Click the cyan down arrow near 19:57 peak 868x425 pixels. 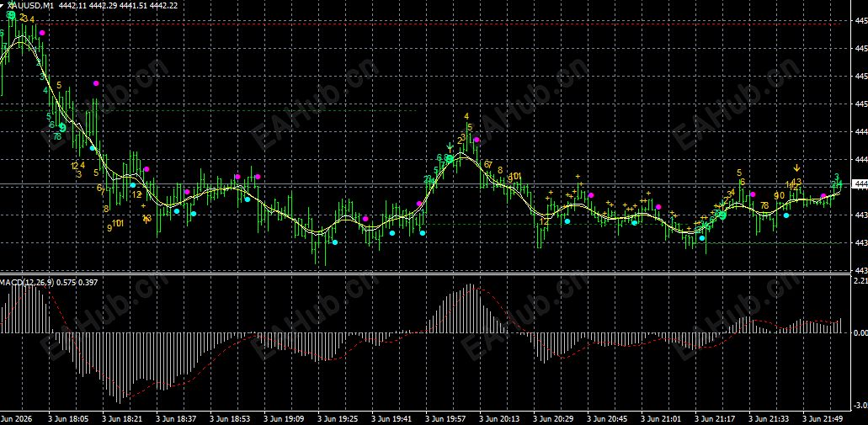[x=450, y=147]
